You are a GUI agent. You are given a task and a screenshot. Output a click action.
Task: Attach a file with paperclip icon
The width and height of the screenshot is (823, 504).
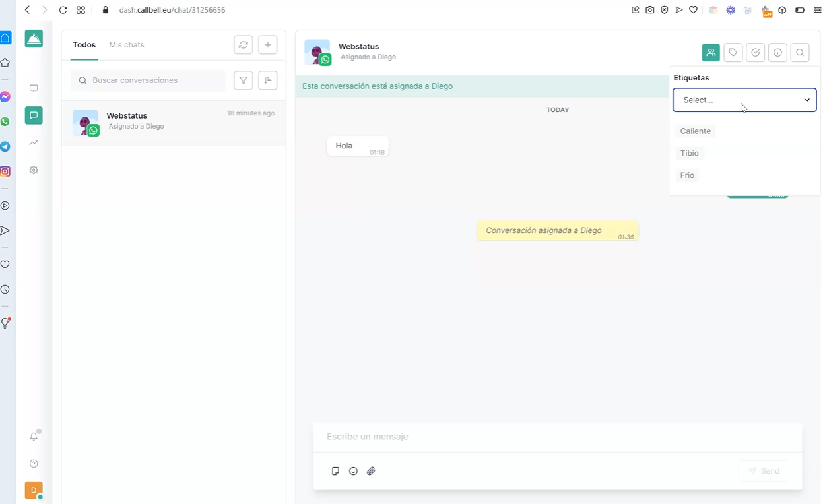[371, 471]
